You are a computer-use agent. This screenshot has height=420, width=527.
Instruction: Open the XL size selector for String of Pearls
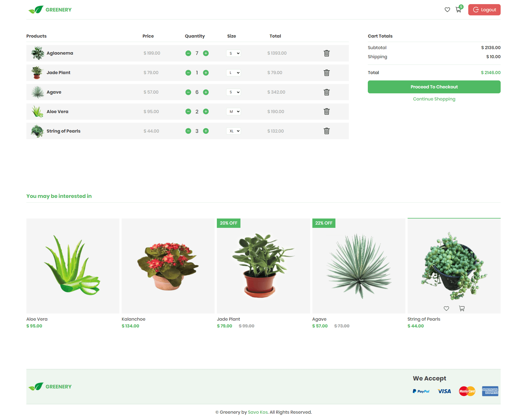(233, 131)
